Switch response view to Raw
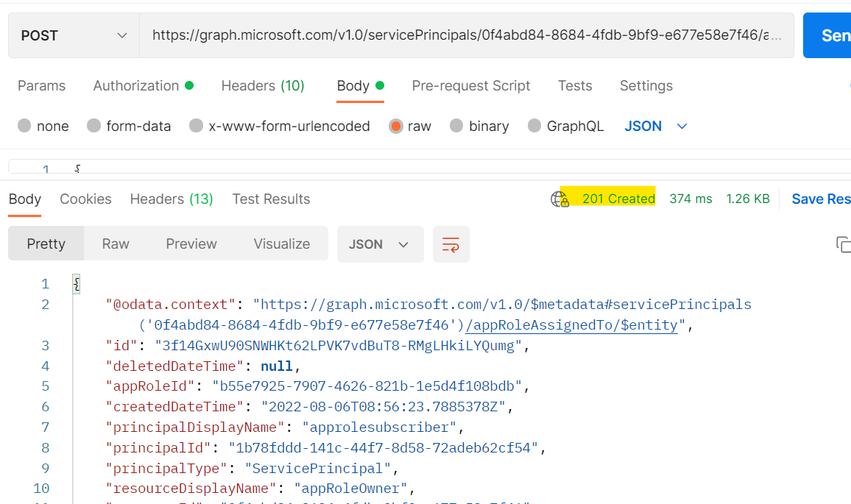 [x=116, y=244]
